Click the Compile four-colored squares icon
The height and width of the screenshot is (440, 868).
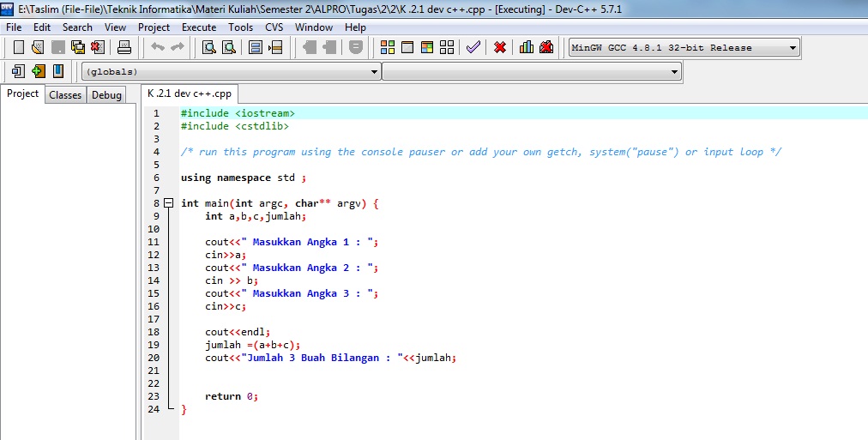click(388, 47)
